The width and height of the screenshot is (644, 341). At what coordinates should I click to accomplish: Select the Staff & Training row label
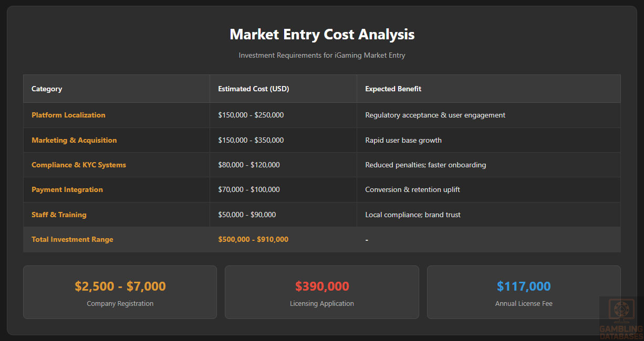tap(59, 215)
